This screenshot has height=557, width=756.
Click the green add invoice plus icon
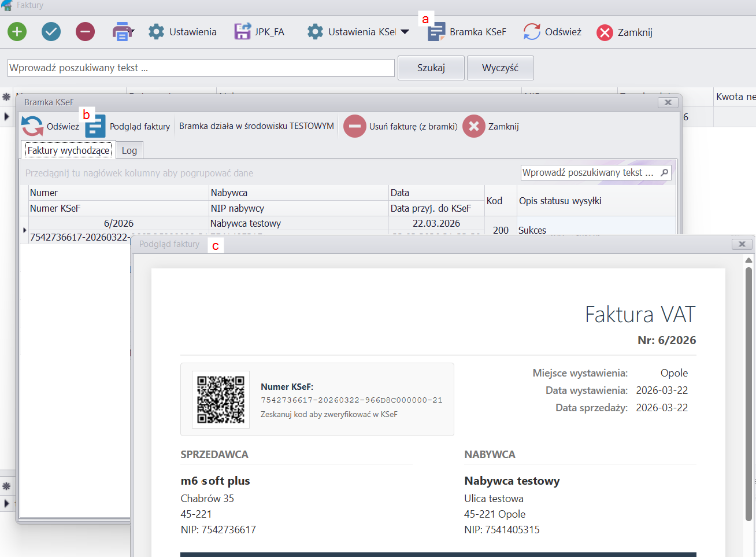coord(17,32)
